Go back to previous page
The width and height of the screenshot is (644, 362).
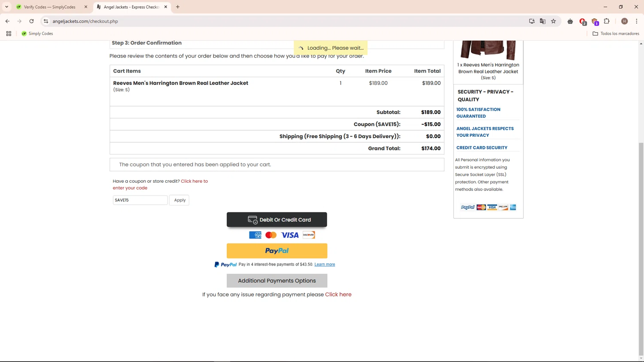pyautogui.click(x=7, y=21)
